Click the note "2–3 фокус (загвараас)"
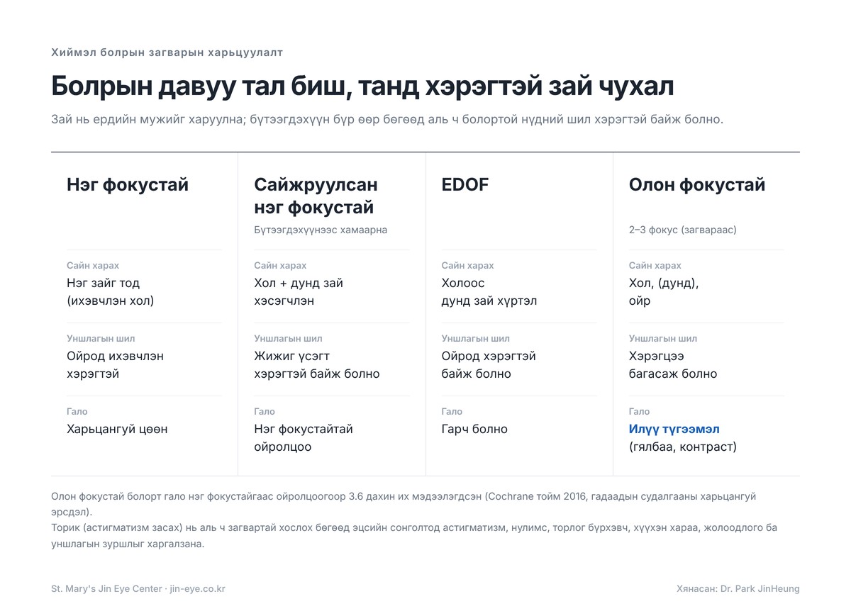This screenshot has height=616, width=851. (683, 230)
